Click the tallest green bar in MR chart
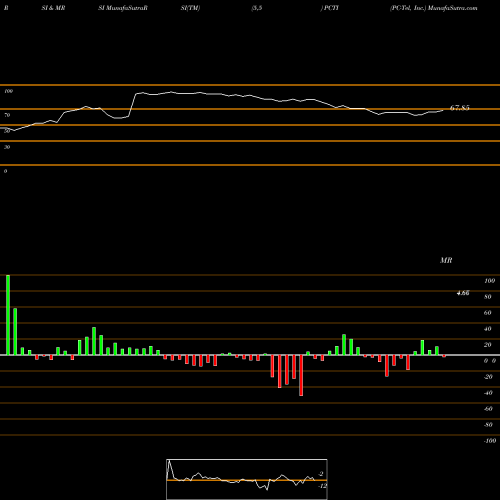 point(8,315)
